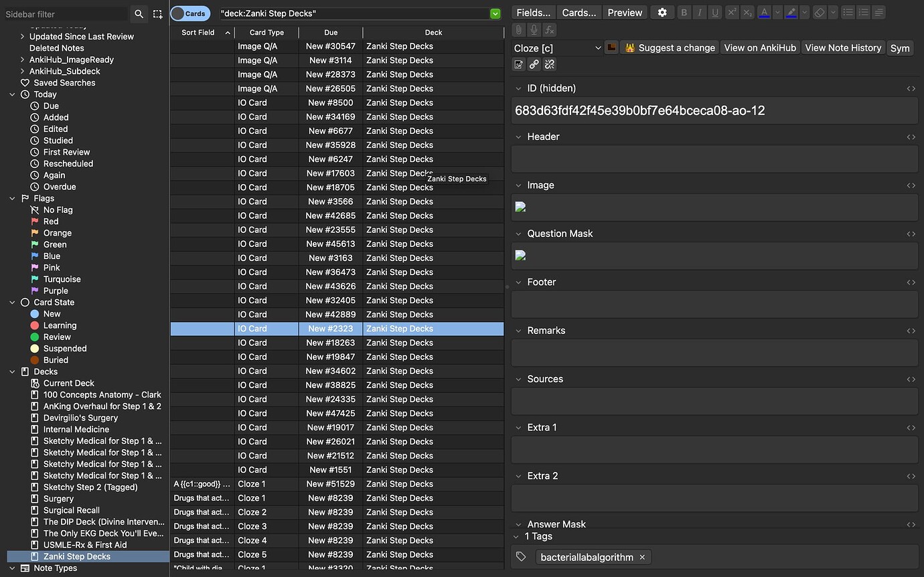Open the editor settings gear icon
Image resolution: width=924 pixels, height=577 pixels.
(662, 13)
